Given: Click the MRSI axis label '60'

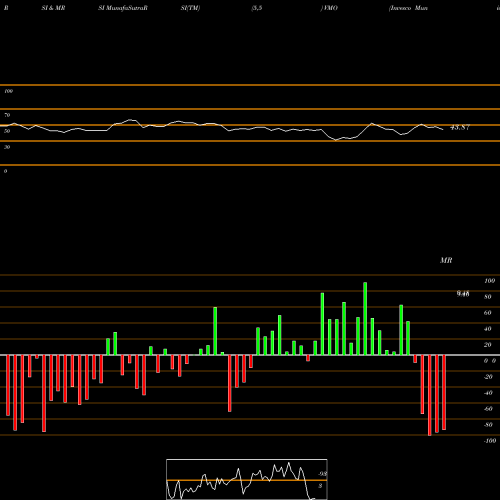Looking at the screenshot, I should (x=488, y=313).
